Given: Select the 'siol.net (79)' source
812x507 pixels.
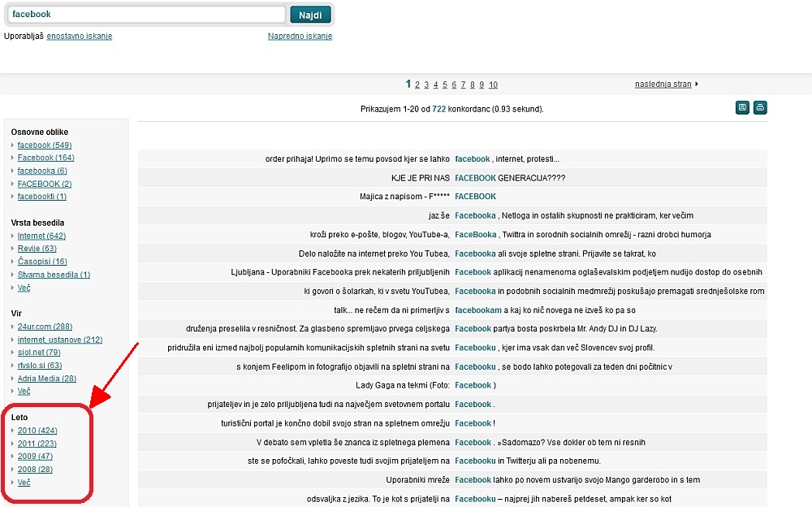Looking at the screenshot, I should tap(39, 352).
